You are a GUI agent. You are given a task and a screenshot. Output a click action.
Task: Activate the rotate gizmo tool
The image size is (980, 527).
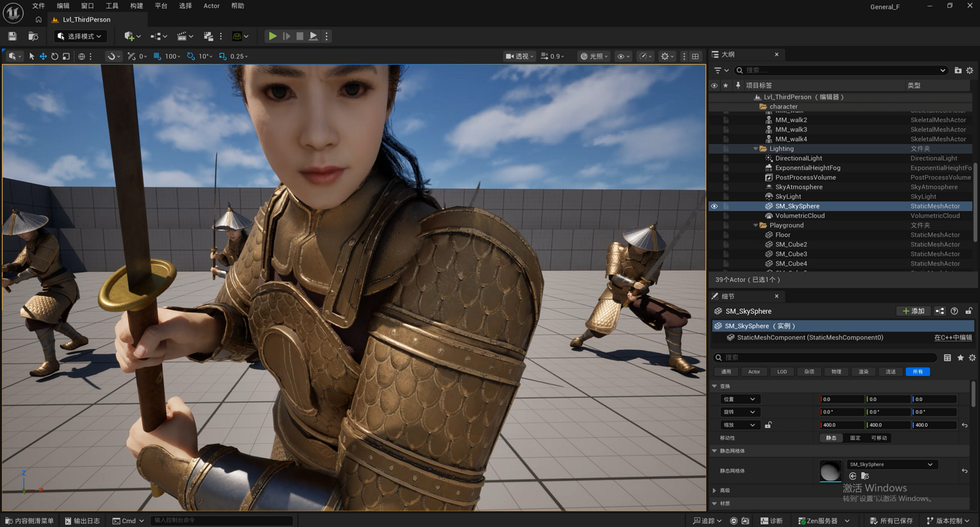pyautogui.click(x=55, y=56)
